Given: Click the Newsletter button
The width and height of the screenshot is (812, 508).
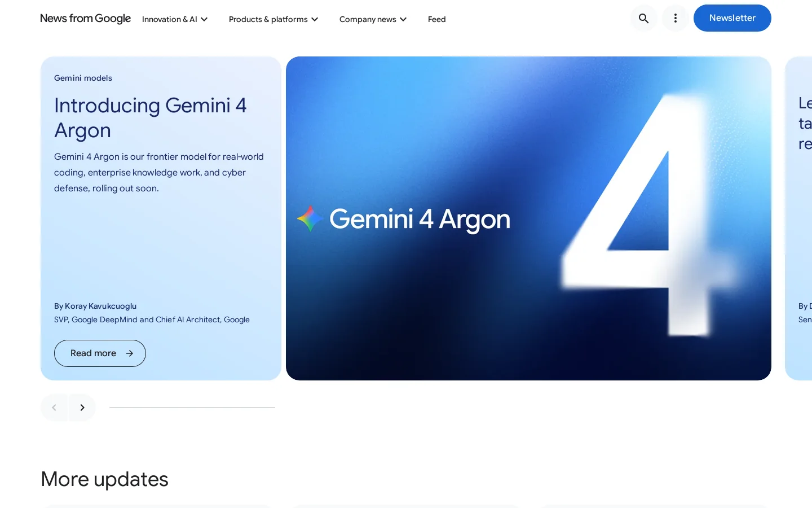Looking at the screenshot, I should 732,18.
